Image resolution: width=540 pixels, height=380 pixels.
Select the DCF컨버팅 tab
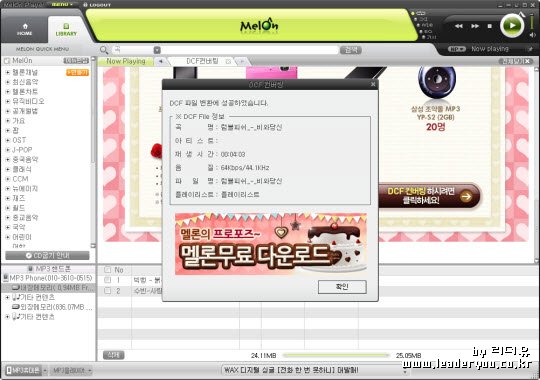tap(202, 61)
